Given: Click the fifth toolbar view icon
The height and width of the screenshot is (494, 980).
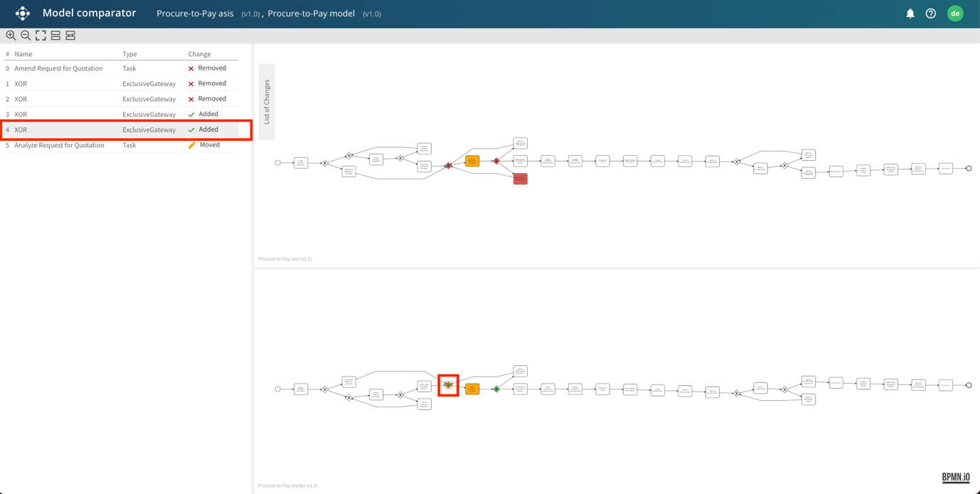Looking at the screenshot, I should click(70, 36).
